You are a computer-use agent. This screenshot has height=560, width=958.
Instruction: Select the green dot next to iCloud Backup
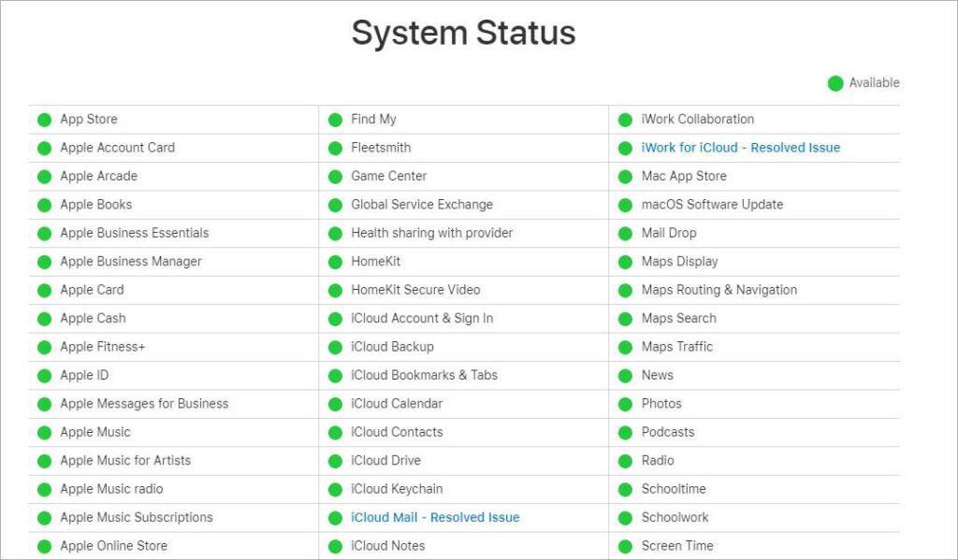point(334,347)
